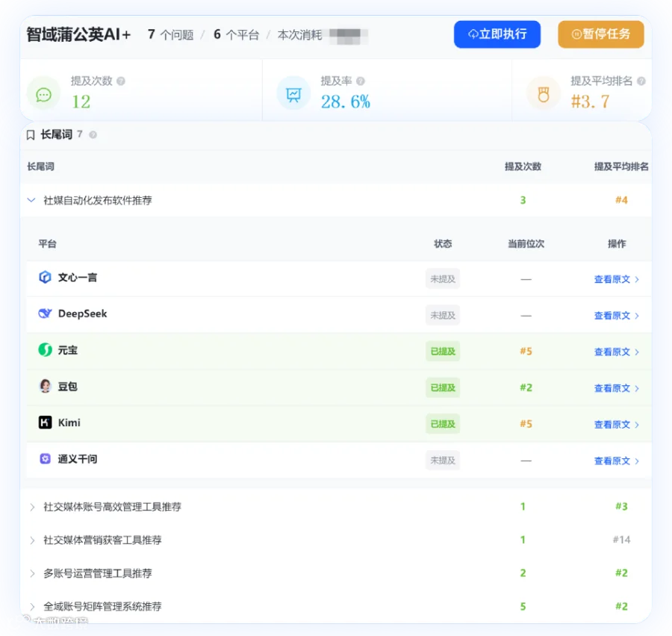
Task: Click the 当前位次 column header
Action: coord(526,244)
